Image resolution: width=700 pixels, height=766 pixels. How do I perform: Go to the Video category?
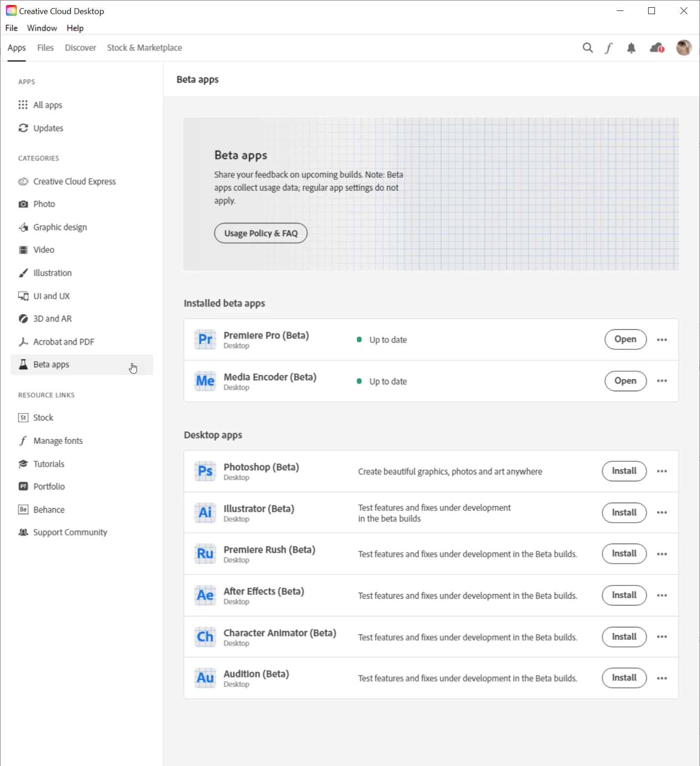82,250
